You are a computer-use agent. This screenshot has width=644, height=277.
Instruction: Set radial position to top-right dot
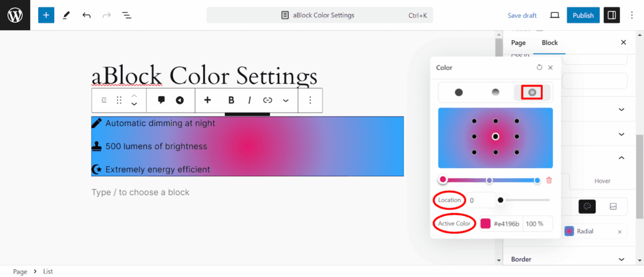tap(517, 122)
